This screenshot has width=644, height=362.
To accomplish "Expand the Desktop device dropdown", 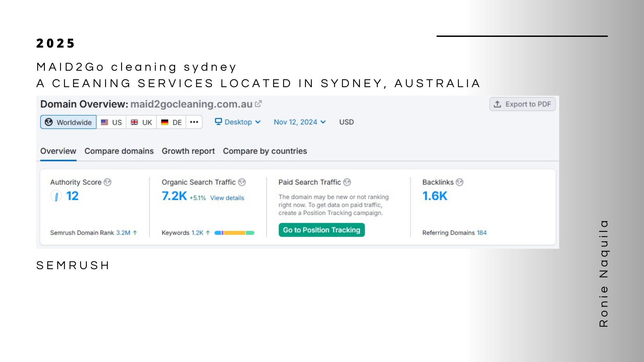I will [x=238, y=122].
